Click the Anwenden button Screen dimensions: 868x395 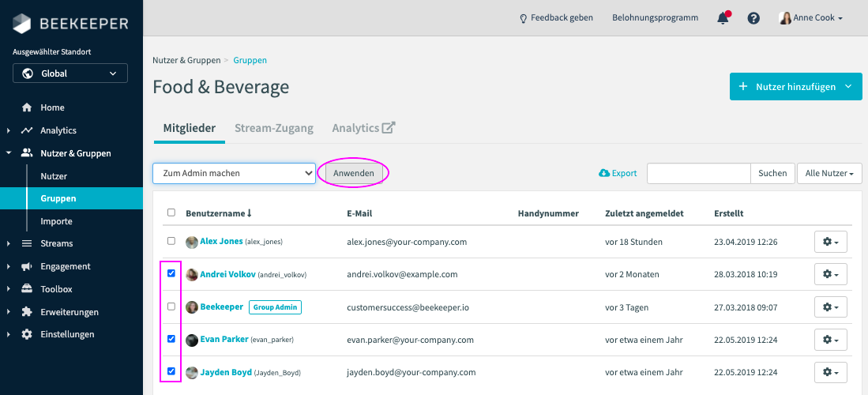[353, 173]
